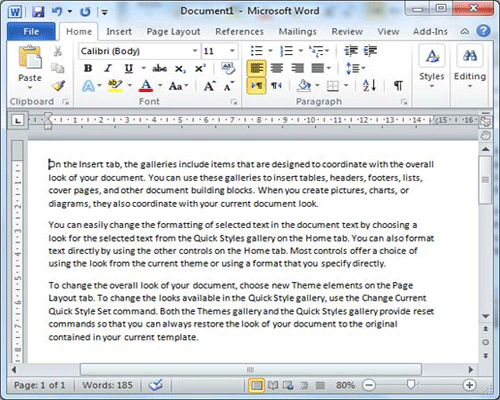Click the horizontal scrollbar right arrow
Screen dimensions: 500x400
[x=471, y=369]
